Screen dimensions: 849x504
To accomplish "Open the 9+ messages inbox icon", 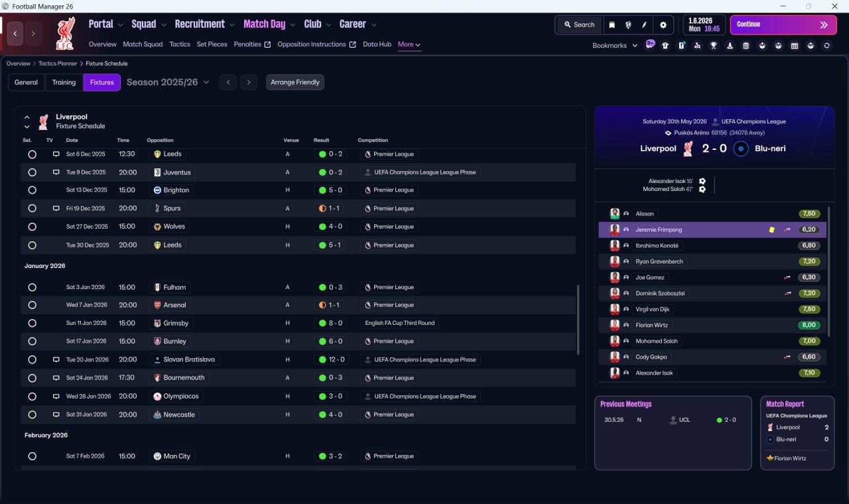I will 649,44.
